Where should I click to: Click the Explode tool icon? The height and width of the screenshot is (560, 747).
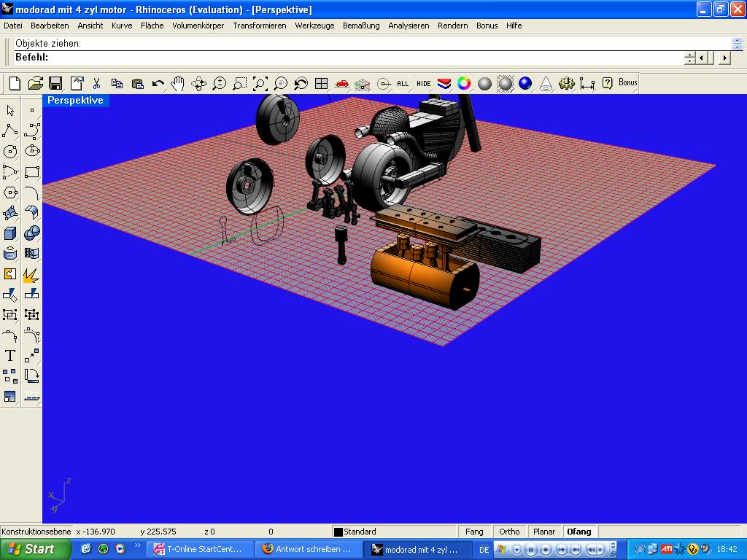pyautogui.click(x=31, y=274)
